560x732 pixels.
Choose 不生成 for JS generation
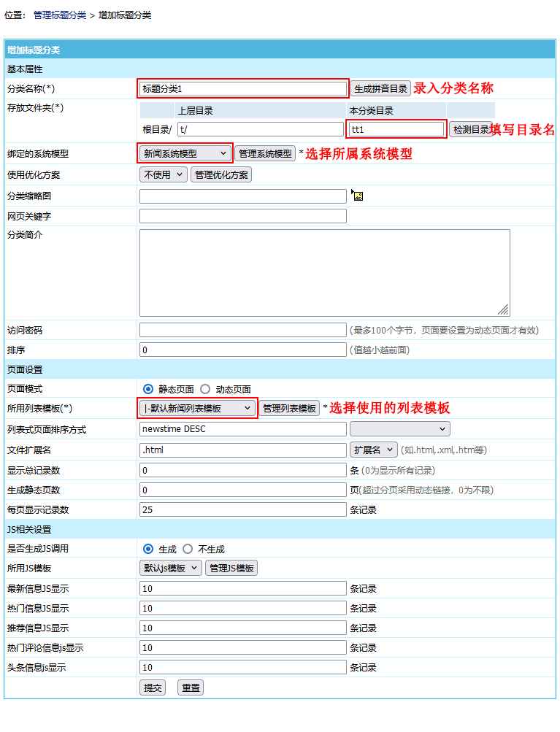click(x=188, y=549)
